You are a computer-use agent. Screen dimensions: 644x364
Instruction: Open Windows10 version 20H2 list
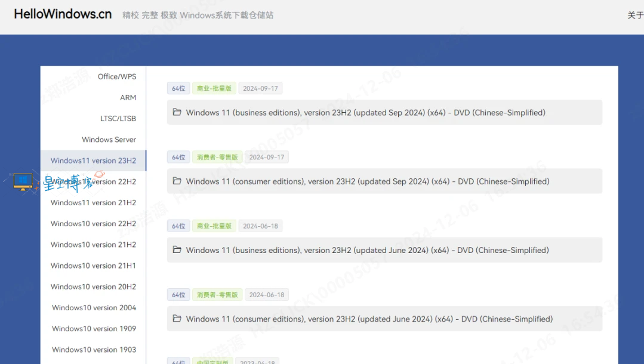click(x=93, y=286)
